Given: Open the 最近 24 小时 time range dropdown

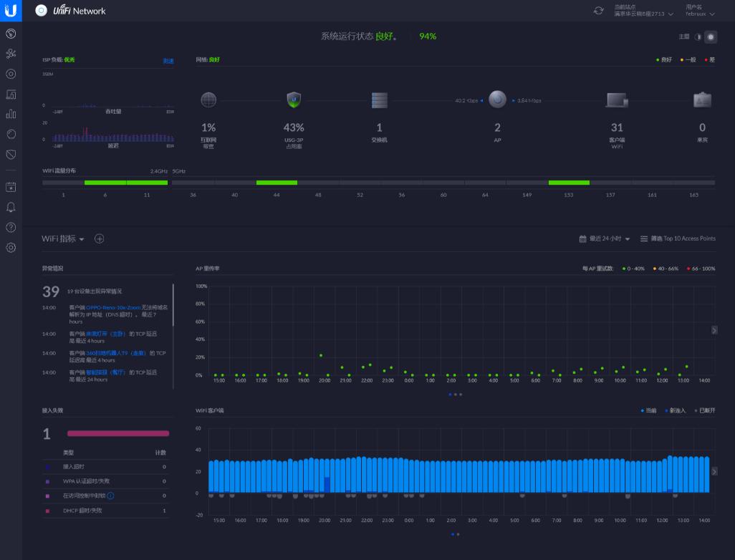Looking at the screenshot, I should pyautogui.click(x=605, y=238).
